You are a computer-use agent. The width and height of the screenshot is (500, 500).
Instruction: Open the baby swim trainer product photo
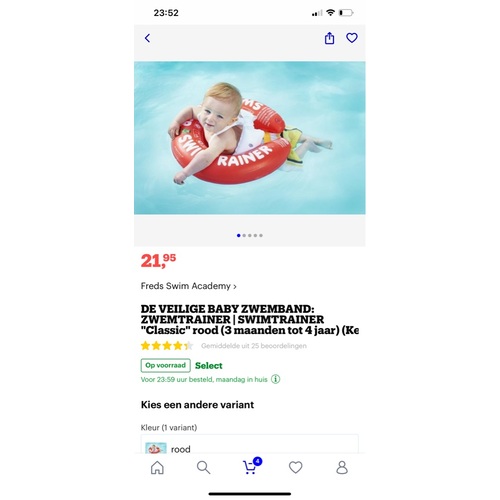click(x=250, y=138)
